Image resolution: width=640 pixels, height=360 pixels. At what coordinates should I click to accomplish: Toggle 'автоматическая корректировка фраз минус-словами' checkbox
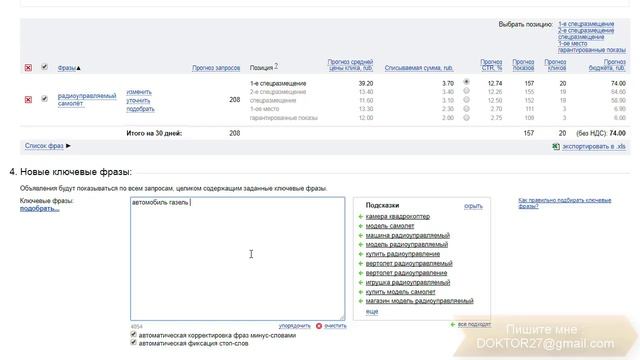coord(133,334)
